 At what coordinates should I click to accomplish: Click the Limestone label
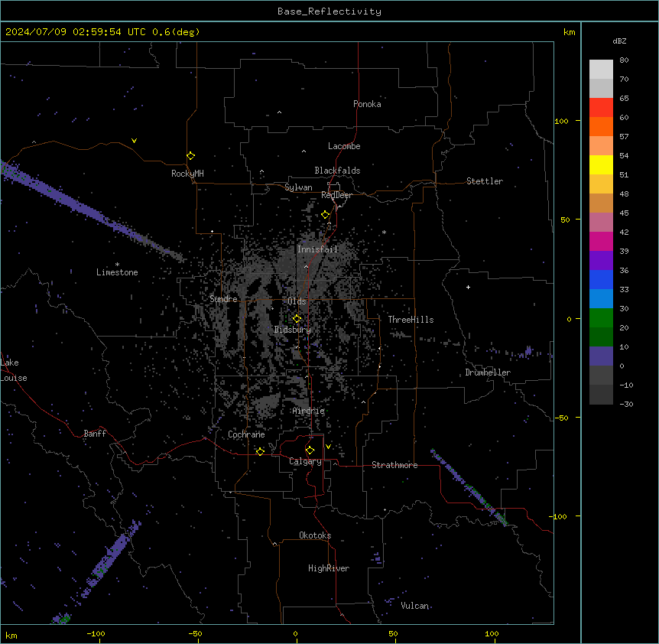point(117,272)
